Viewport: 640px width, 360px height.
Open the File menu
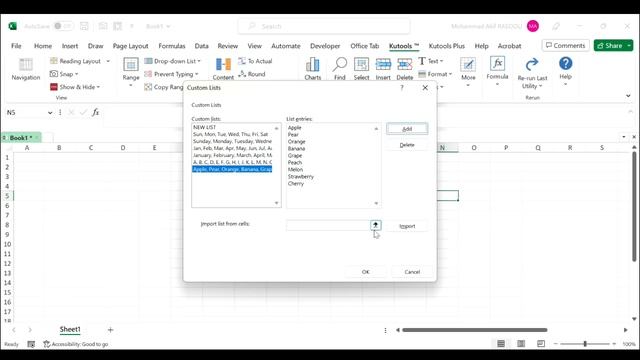click(16, 46)
